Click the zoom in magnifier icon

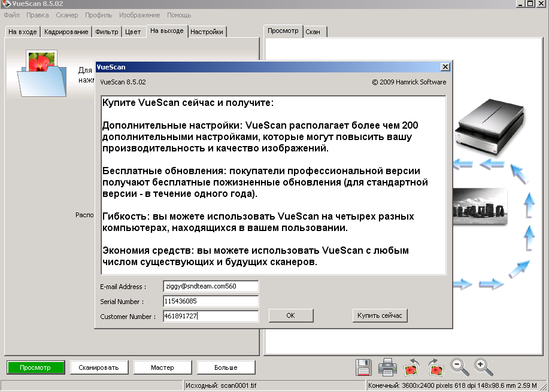coord(484,367)
